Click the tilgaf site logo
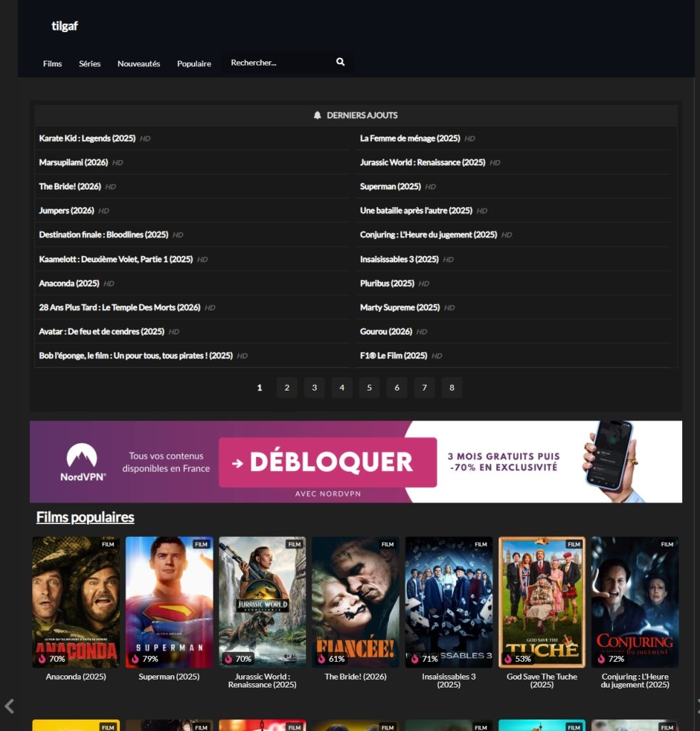The image size is (700, 731). [64, 26]
